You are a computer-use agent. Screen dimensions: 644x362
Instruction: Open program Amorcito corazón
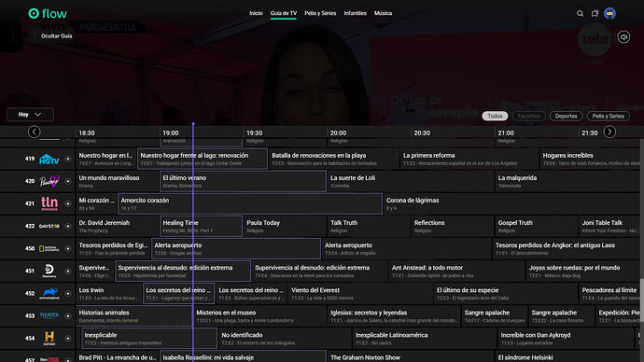click(x=250, y=203)
